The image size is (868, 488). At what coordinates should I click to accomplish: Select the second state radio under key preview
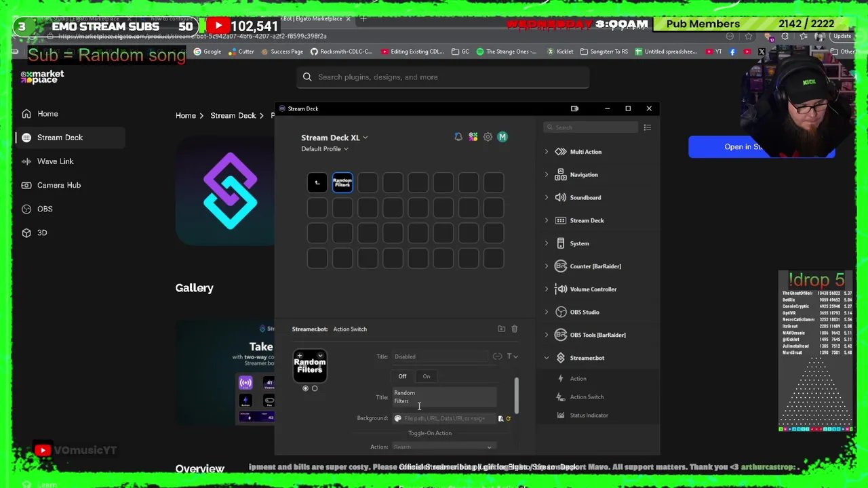click(315, 388)
